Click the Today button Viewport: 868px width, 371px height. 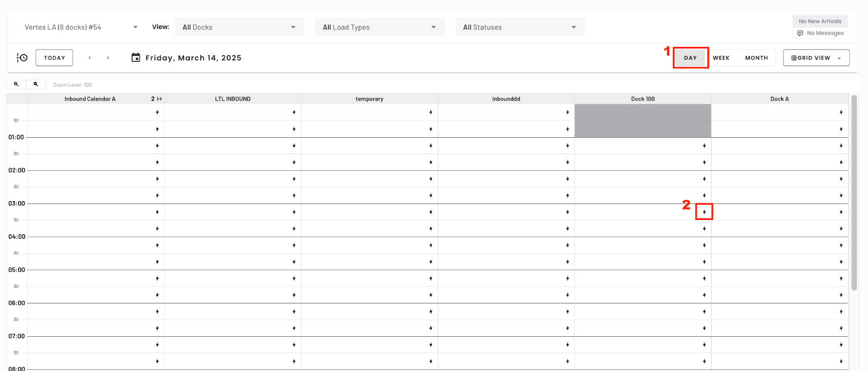[x=54, y=57]
